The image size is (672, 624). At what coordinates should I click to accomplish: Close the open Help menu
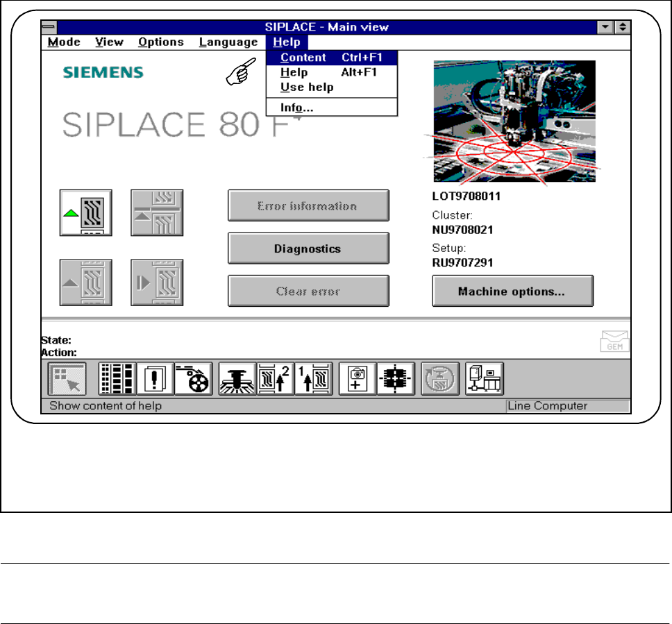tap(287, 42)
